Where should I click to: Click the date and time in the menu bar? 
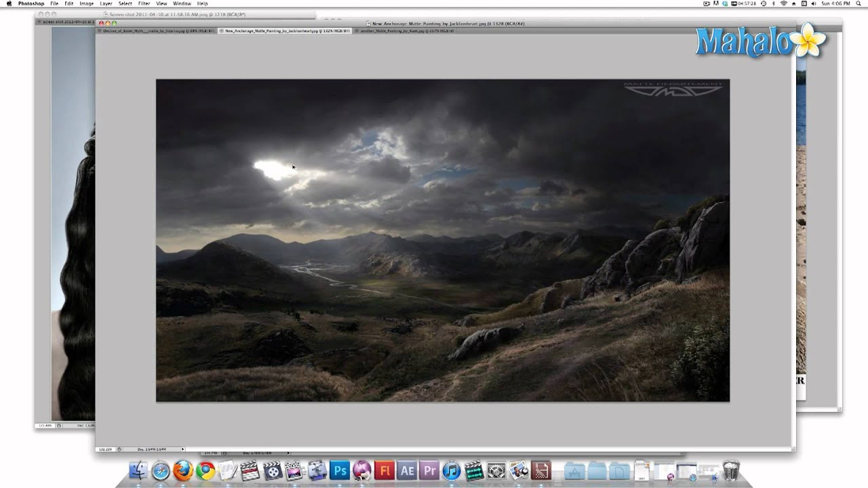click(836, 3)
